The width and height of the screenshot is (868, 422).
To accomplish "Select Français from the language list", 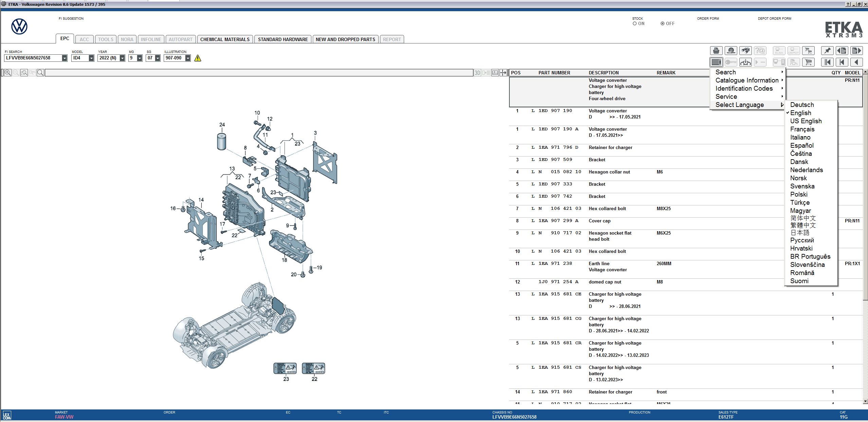I will click(811, 129).
